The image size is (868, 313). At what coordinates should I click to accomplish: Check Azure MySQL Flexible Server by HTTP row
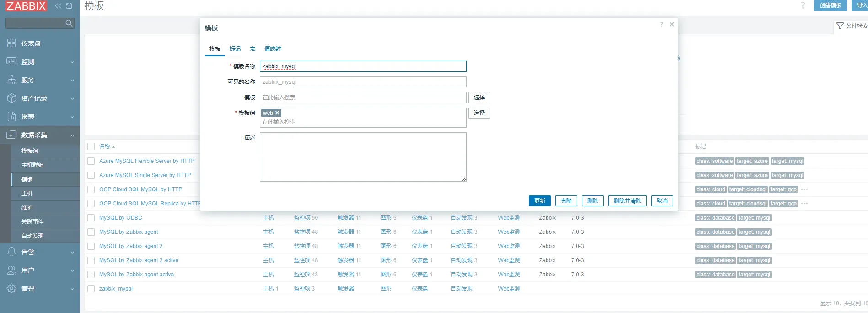[91, 161]
